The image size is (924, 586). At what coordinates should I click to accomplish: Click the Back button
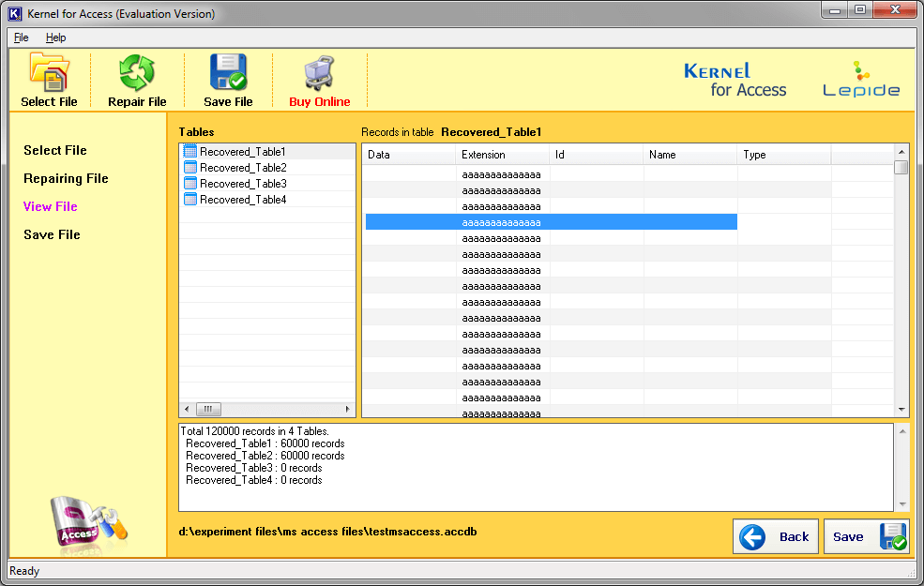tap(776, 536)
